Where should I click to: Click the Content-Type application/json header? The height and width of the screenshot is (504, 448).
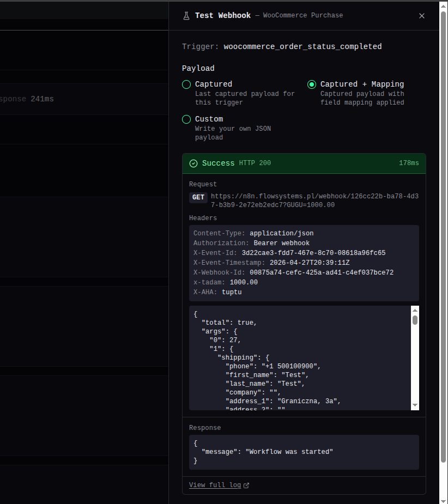pyautogui.click(x=253, y=233)
